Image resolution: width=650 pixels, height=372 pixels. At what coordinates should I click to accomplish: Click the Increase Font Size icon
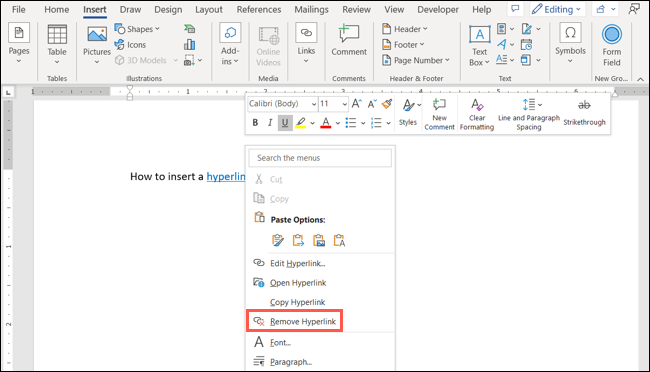pyautogui.click(x=357, y=104)
